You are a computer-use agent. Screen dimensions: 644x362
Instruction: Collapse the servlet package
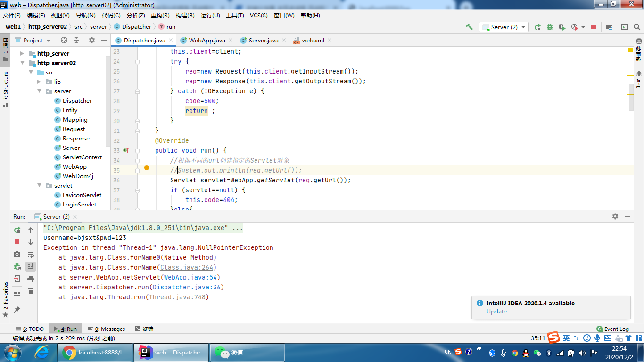point(40,185)
